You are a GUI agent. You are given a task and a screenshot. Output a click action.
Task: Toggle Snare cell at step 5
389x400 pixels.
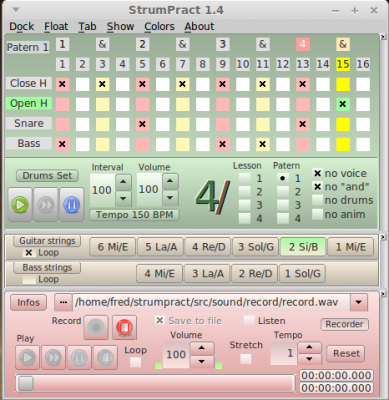pos(142,124)
